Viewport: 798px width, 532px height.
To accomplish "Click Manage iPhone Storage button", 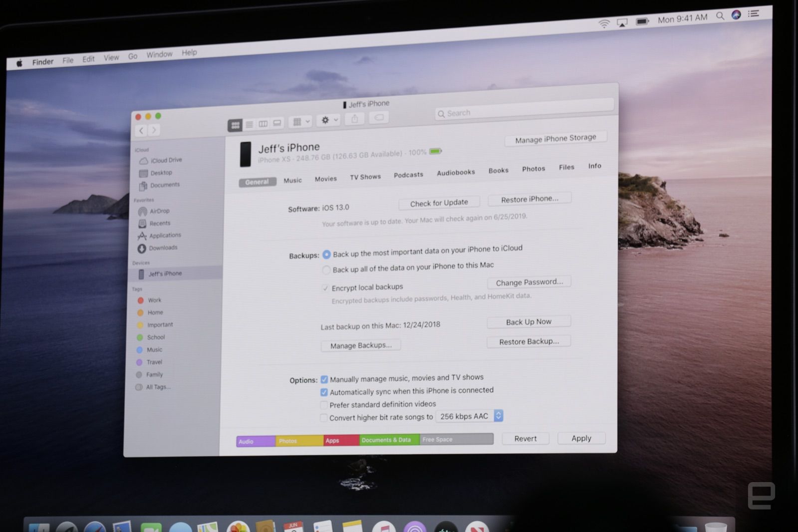I will coord(555,138).
